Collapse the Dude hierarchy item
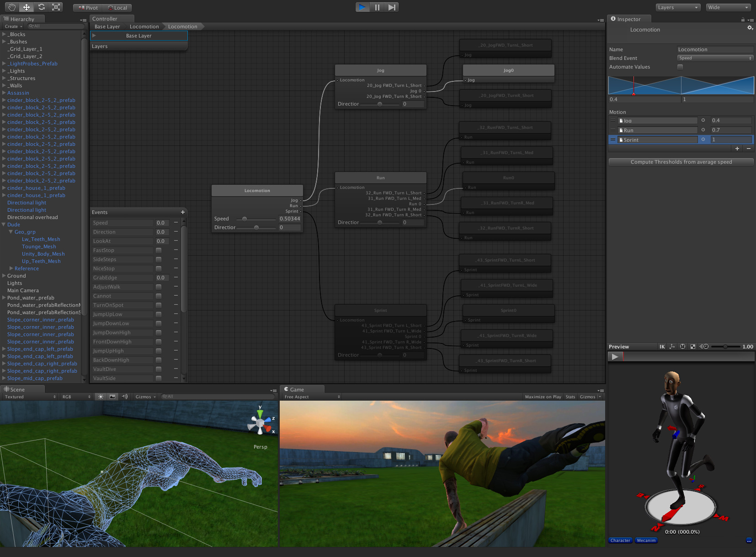Viewport: 756px width, 557px height. pyautogui.click(x=4, y=225)
